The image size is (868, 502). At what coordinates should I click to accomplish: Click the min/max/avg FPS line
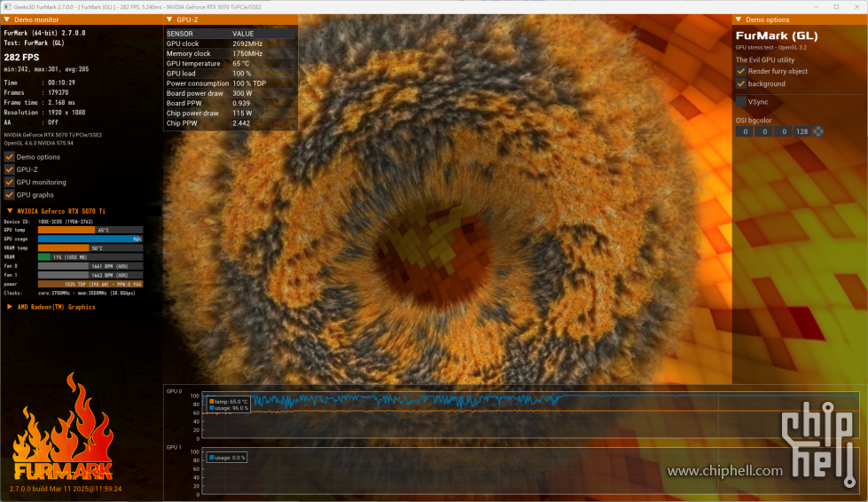click(x=46, y=69)
